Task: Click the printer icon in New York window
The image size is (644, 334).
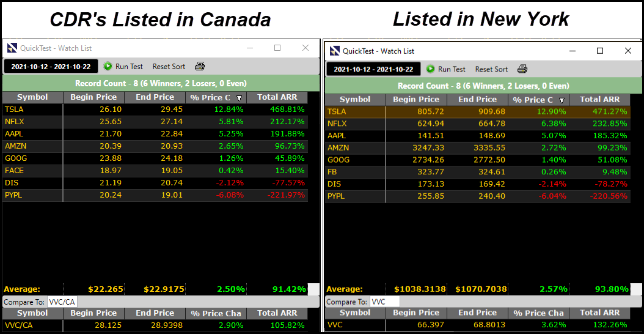Action: (522, 69)
